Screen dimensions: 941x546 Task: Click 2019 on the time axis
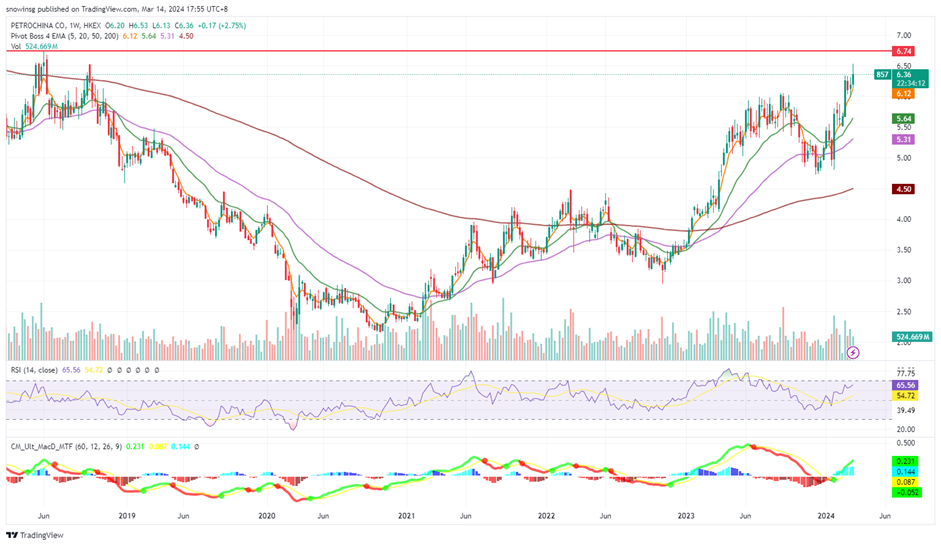[127, 516]
